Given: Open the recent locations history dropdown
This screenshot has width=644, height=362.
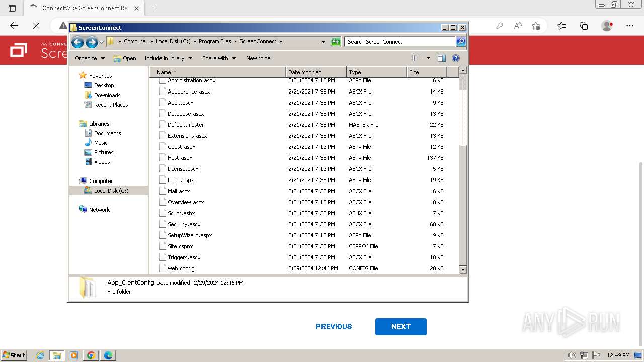Looking at the screenshot, I should [x=101, y=42].
